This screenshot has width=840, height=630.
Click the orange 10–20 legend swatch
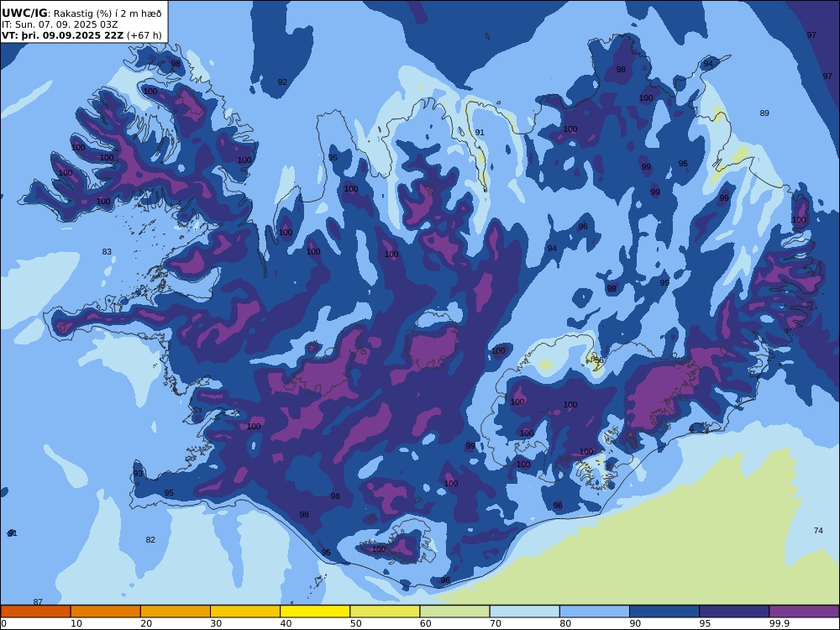tap(106, 612)
